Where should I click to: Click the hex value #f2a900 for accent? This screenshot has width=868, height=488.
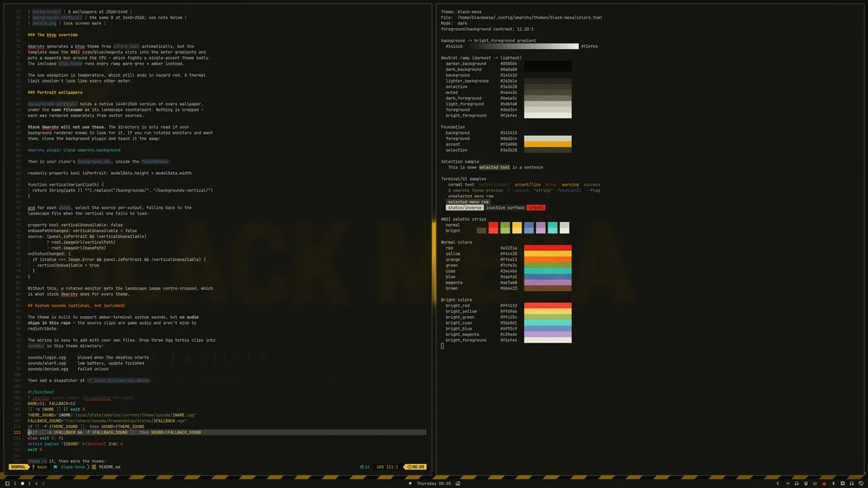509,144
